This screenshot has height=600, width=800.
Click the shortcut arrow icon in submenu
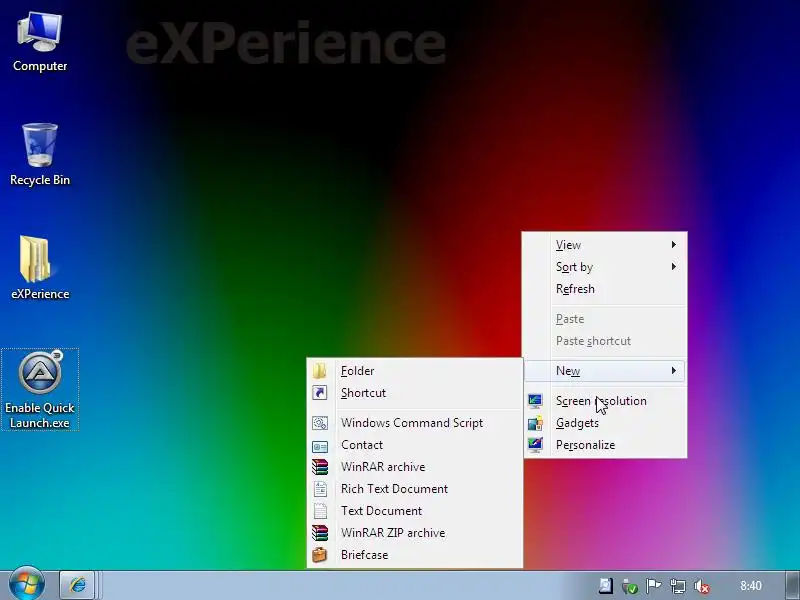320,393
